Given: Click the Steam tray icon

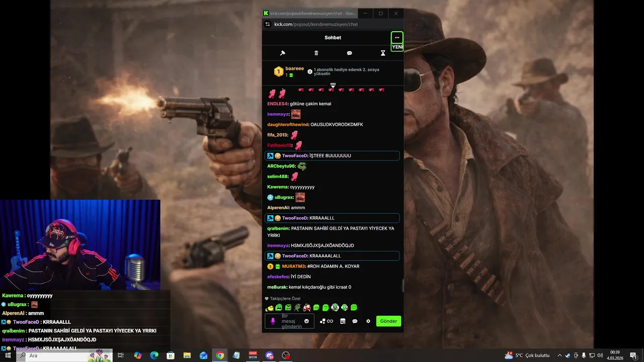Looking at the screenshot, I should point(568,355).
